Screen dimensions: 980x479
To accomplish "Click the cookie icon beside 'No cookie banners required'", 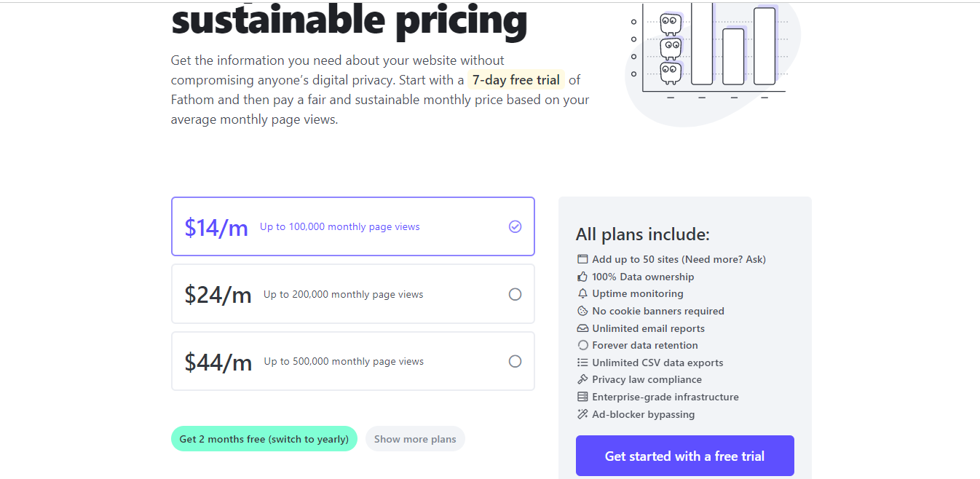I will click(582, 311).
